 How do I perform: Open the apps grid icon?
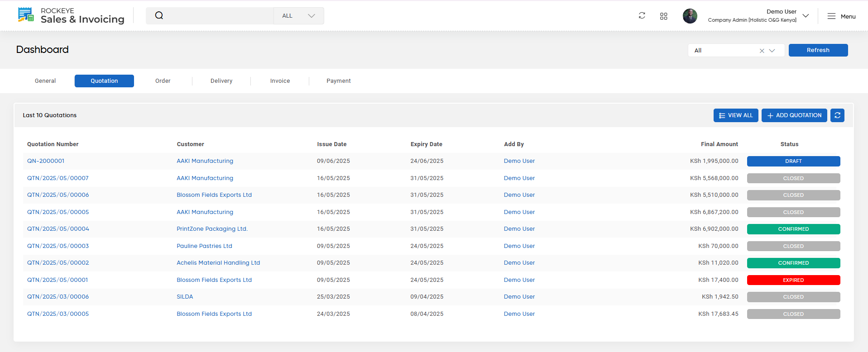point(664,16)
